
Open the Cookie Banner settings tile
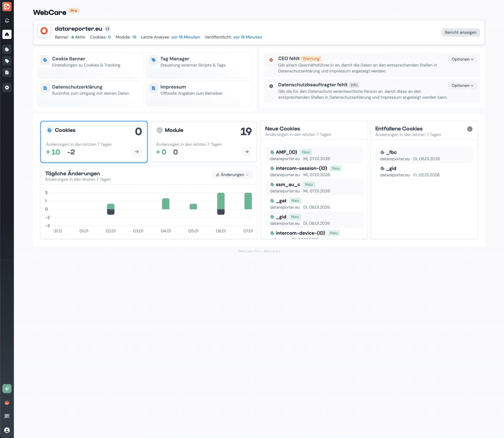(x=91, y=65)
